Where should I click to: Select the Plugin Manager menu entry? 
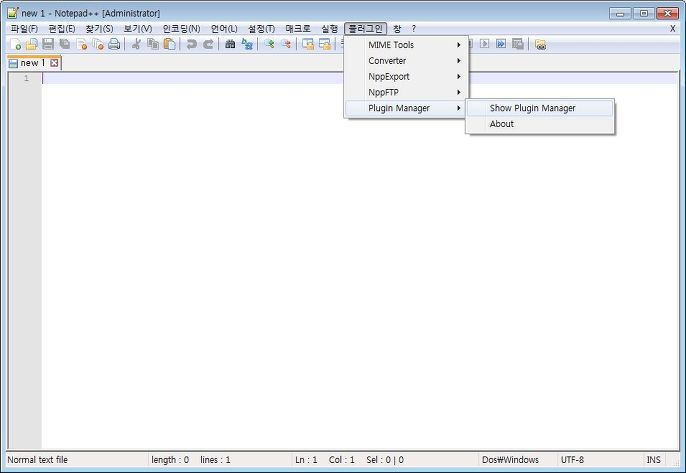point(406,108)
